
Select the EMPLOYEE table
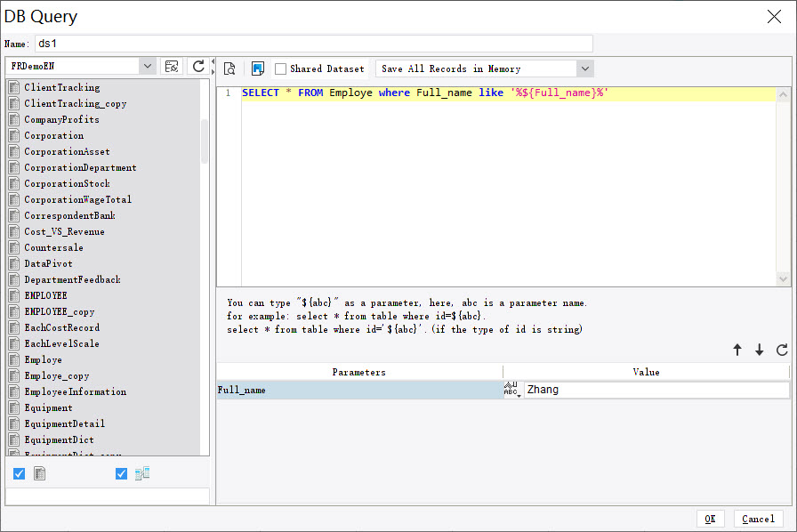point(45,295)
